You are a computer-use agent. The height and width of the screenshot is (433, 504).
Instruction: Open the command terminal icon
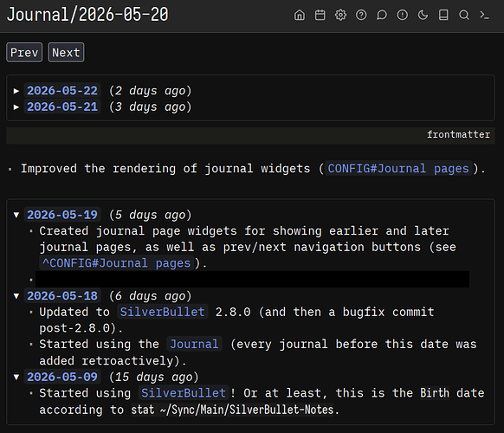[x=484, y=15]
